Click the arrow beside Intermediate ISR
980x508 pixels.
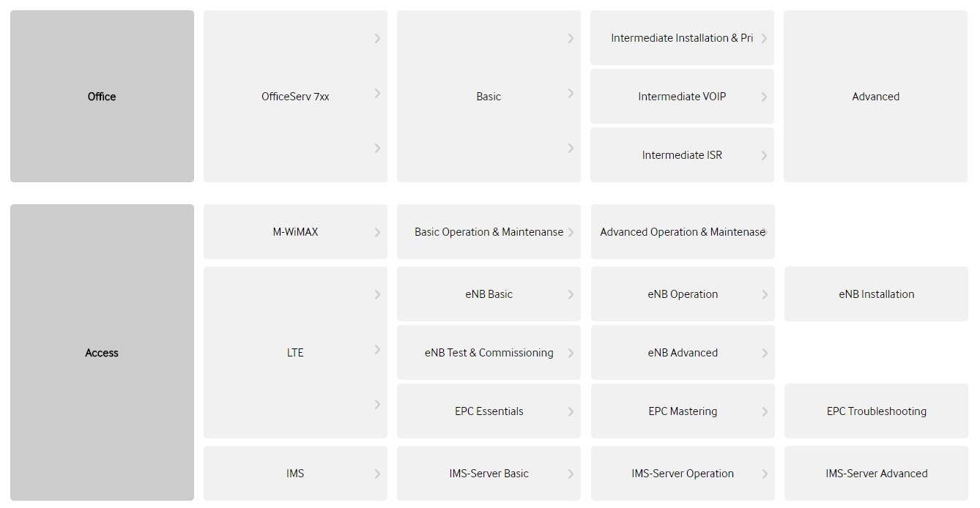click(764, 155)
